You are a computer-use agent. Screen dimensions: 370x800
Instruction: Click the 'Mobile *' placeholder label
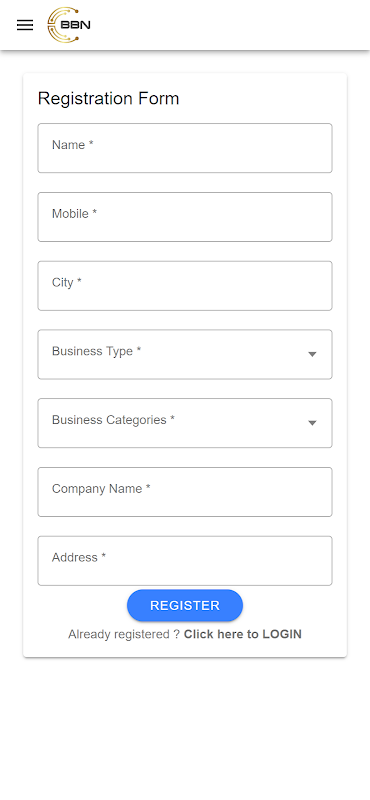75,214
